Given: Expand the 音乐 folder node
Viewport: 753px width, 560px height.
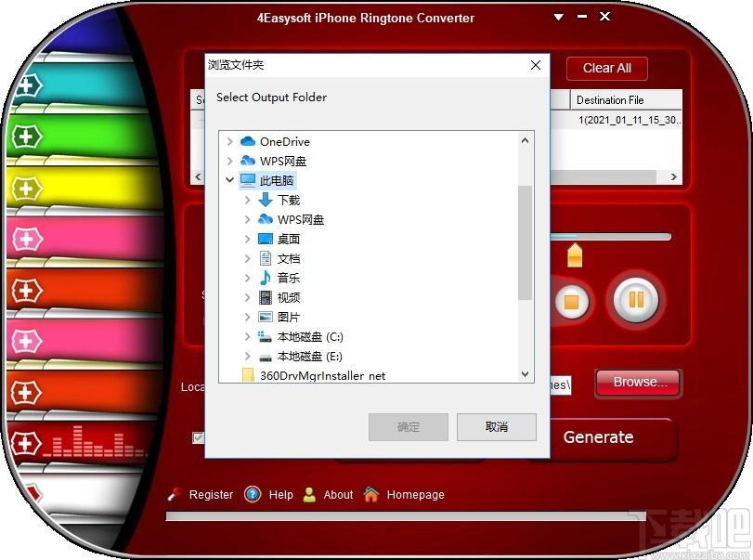Looking at the screenshot, I should click(247, 278).
